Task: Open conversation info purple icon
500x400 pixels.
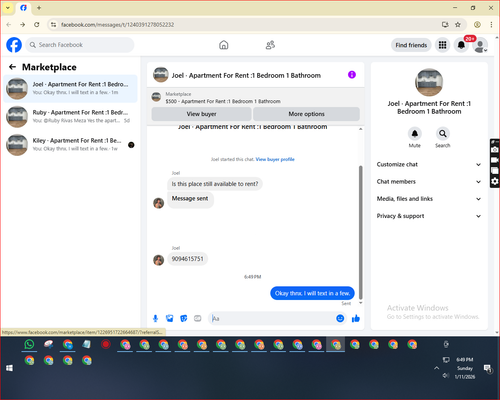Action: pyautogui.click(x=352, y=75)
